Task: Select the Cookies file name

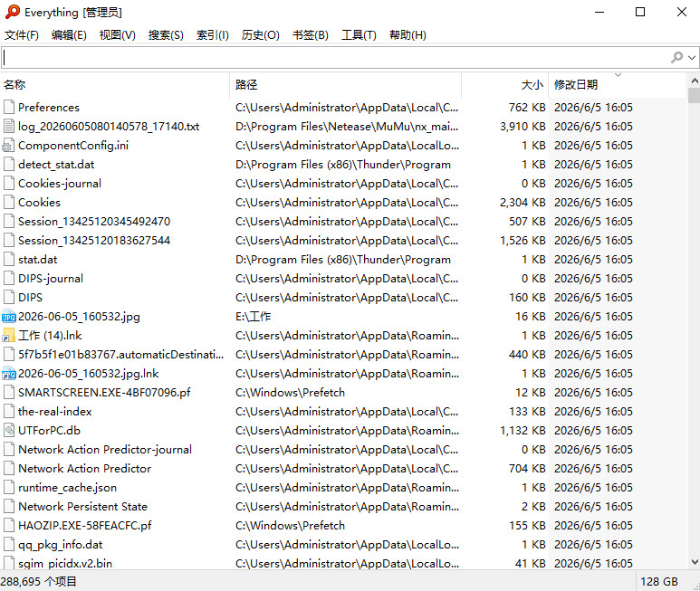Action: point(39,203)
